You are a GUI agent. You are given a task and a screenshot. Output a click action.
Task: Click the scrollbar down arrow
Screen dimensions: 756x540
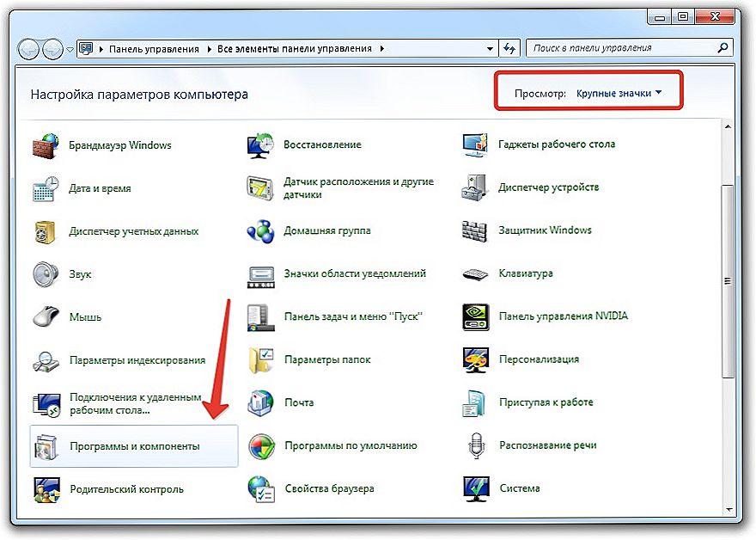coord(728,510)
